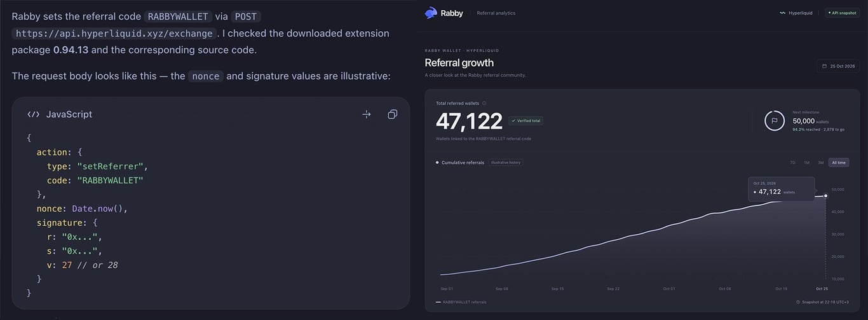Click the Oct 08 x-axis label

click(x=725, y=289)
